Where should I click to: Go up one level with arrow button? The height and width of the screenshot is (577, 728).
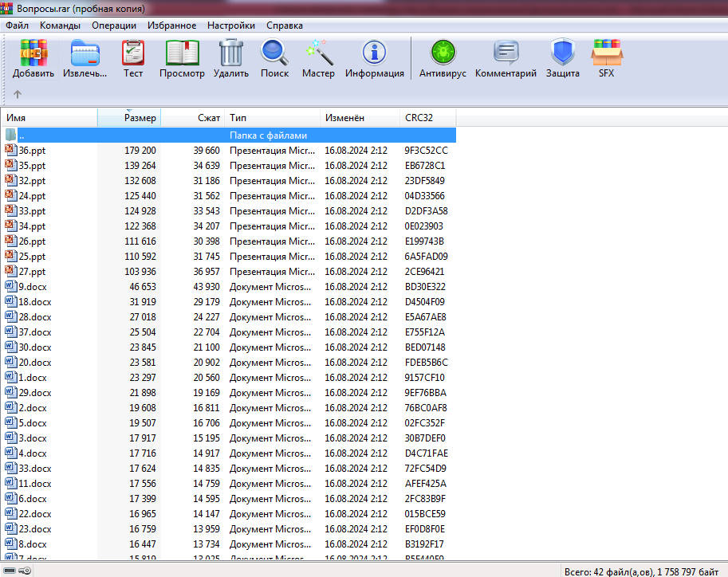18,94
